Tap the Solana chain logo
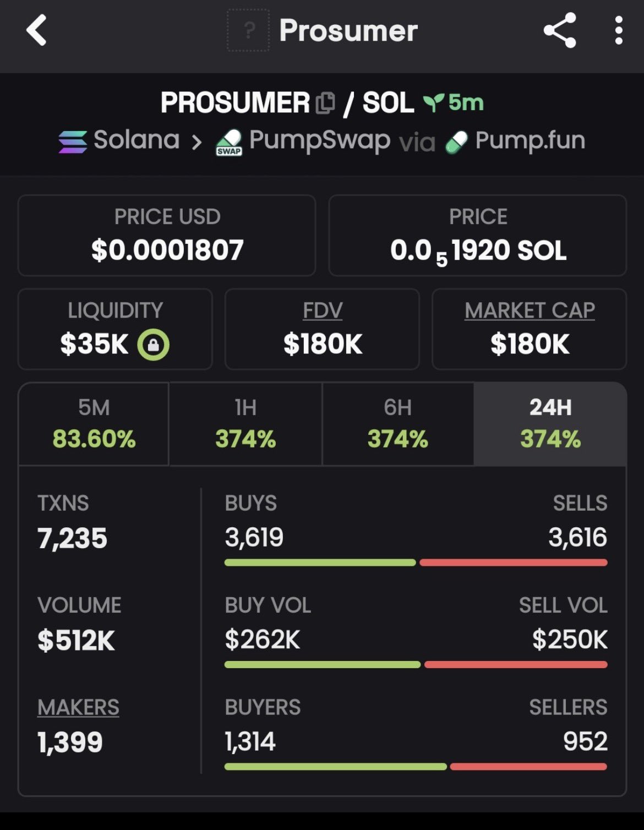The width and height of the screenshot is (644, 830). click(73, 141)
